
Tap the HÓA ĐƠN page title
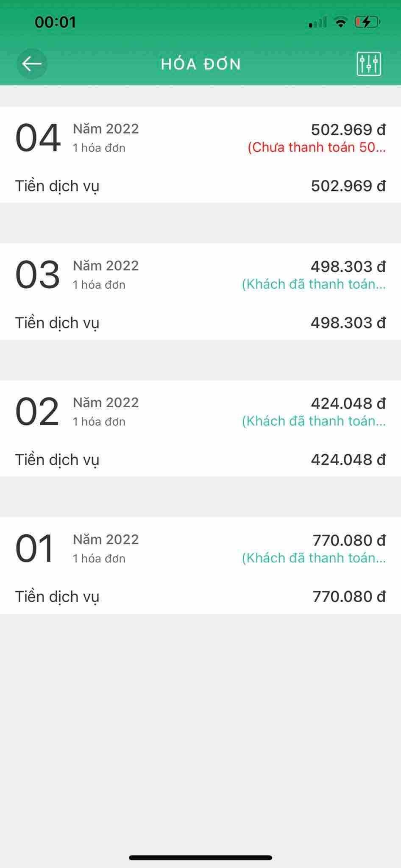pos(201,64)
